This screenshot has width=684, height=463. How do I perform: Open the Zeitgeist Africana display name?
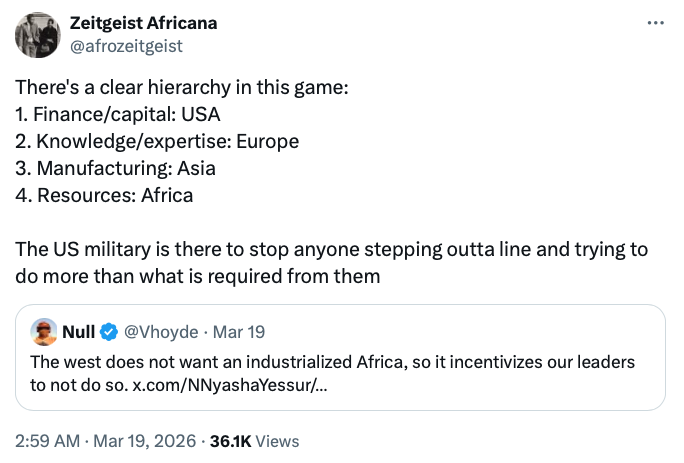(x=143, y=23)
